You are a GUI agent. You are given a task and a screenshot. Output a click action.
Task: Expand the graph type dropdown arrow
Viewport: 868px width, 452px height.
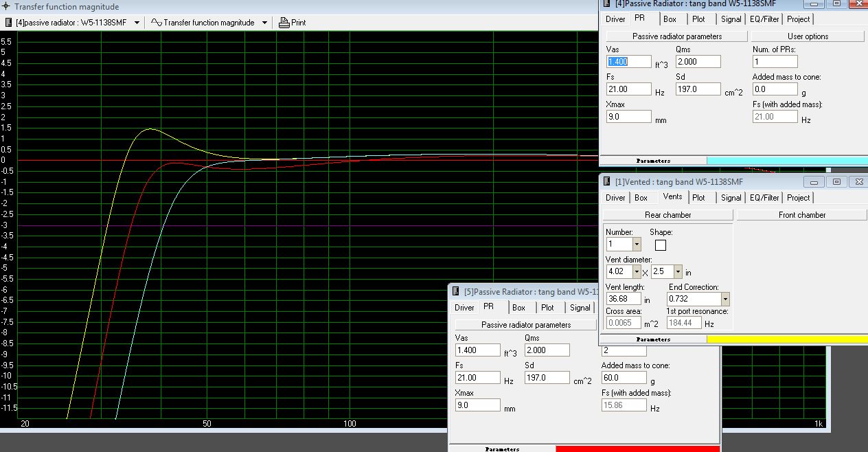click(264, 23)
